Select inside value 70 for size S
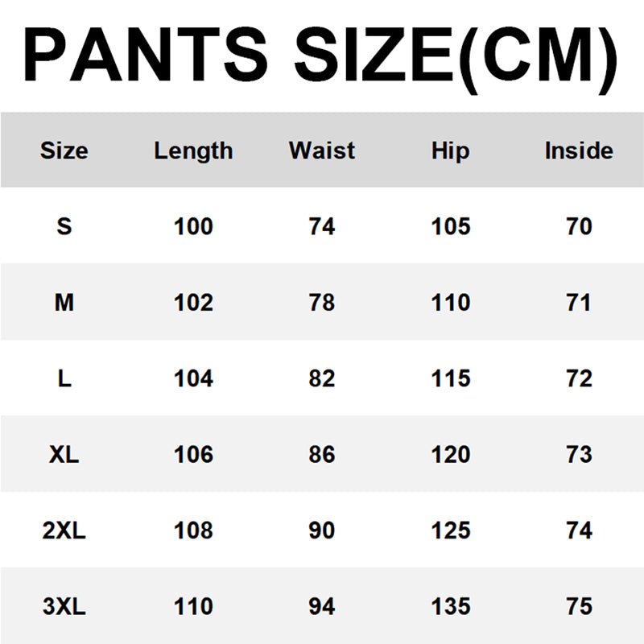 [x=579, y=226]
